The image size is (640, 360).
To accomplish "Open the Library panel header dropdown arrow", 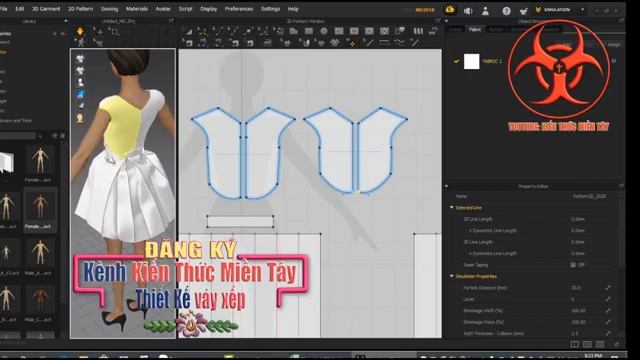I will point(66,21).
